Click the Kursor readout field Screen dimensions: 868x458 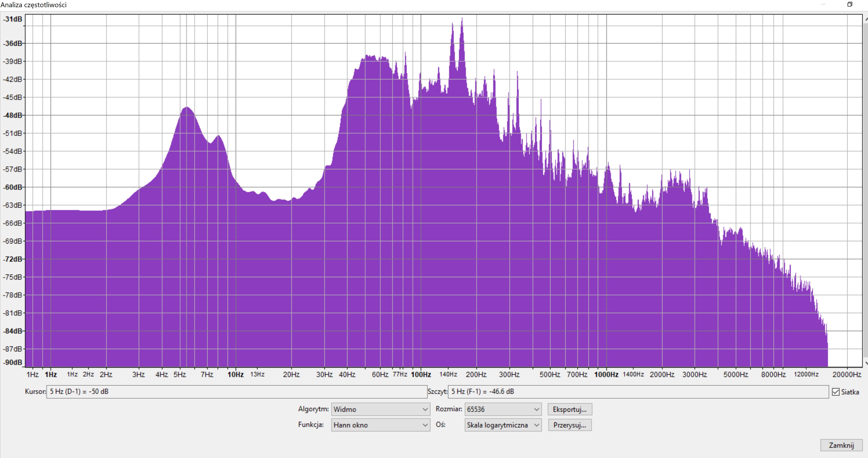236,392
